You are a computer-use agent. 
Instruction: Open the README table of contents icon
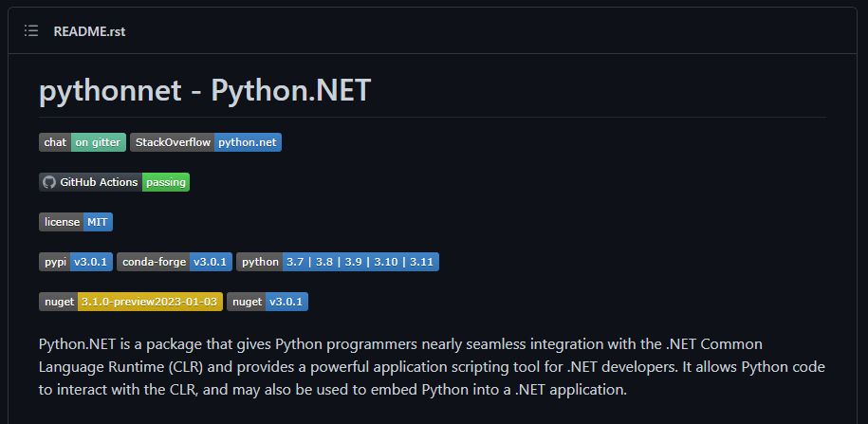[31, 31]
